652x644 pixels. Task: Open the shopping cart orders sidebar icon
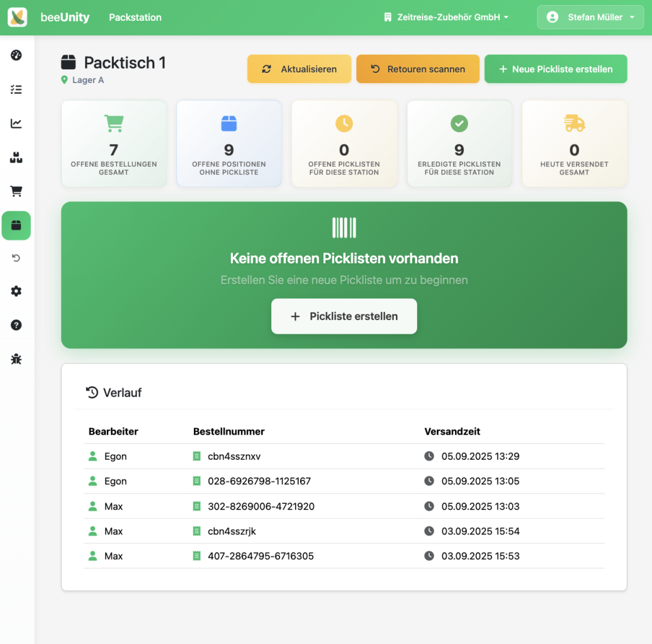(16, 191)
